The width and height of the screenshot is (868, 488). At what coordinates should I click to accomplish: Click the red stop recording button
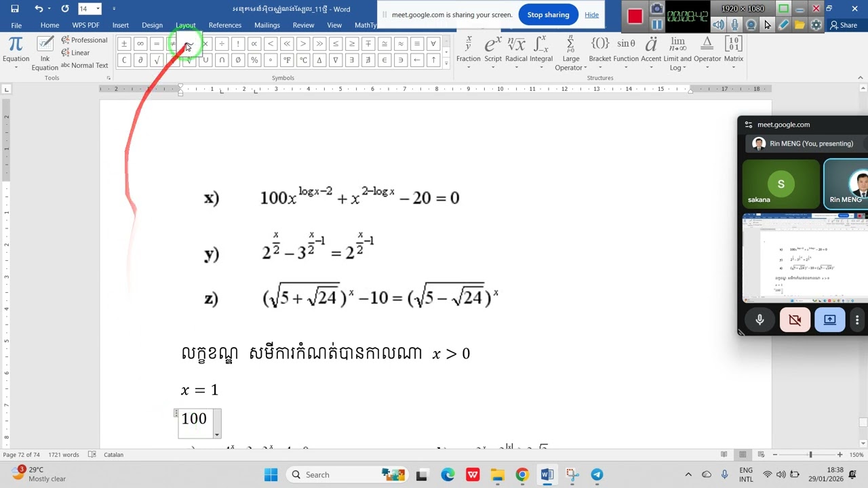click(x=635, y=16)
